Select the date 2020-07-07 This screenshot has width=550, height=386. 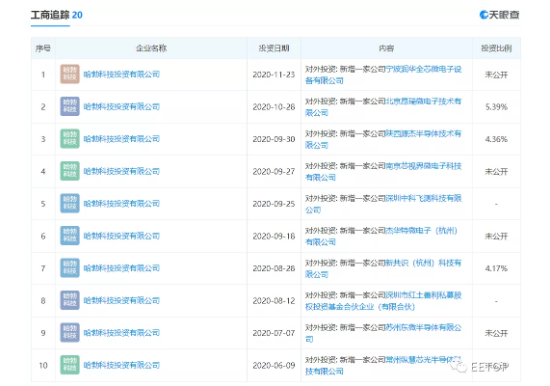274,333
